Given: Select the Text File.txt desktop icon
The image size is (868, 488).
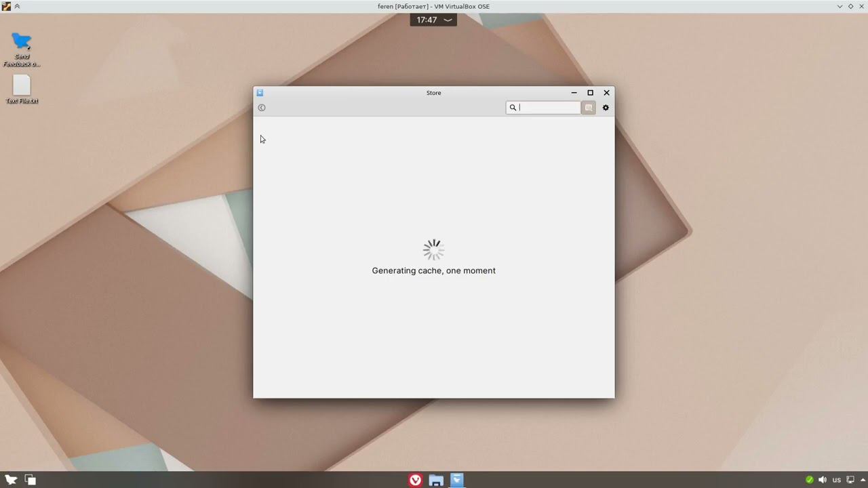Looking at the screenshot, I should [22, 89].
